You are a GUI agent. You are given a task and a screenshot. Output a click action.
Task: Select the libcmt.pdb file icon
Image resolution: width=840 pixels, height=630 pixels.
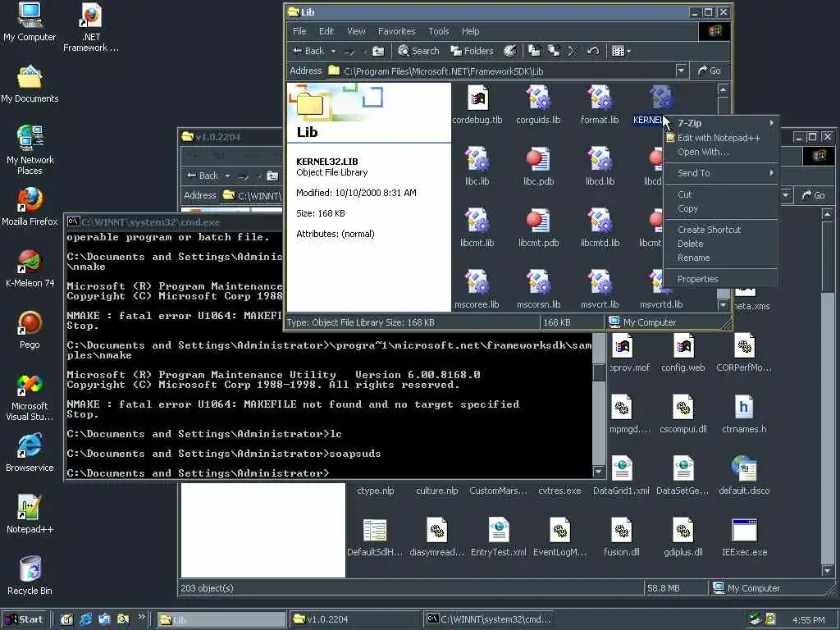tap(538, 221)
